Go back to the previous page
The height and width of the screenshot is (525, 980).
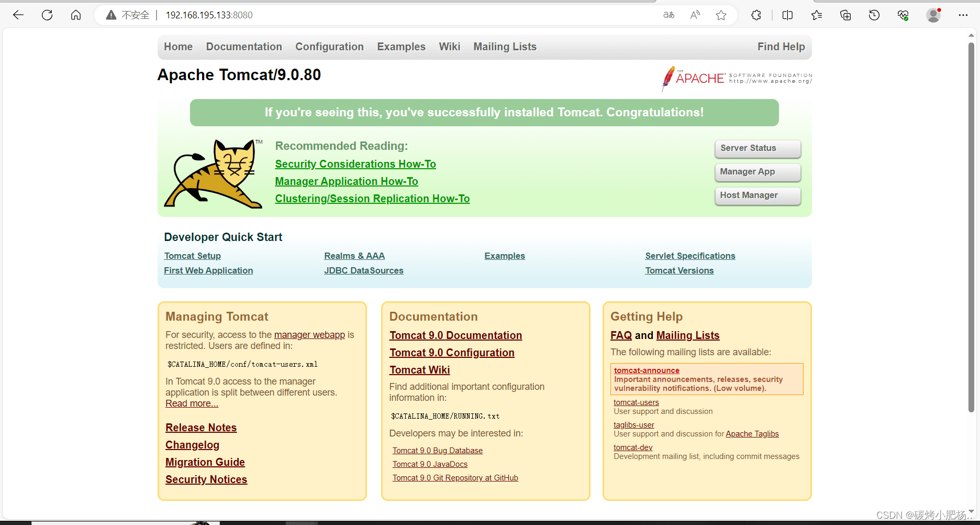18,15
